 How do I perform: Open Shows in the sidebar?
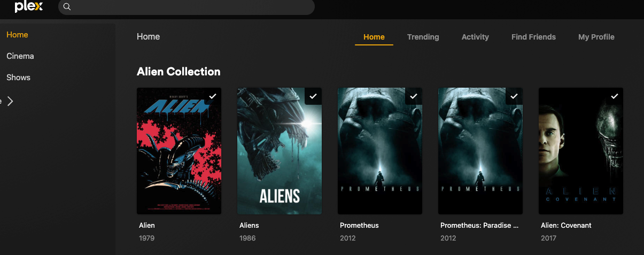[18, 78]
